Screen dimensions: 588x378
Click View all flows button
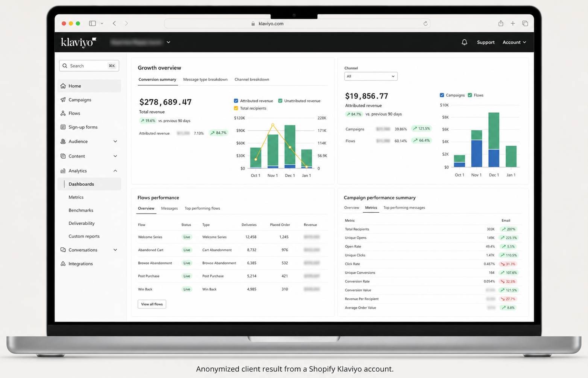(x=152, y=304)
